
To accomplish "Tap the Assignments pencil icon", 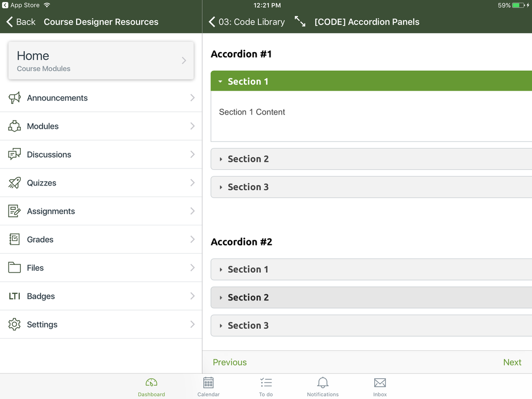I will (x=14, y=211).
